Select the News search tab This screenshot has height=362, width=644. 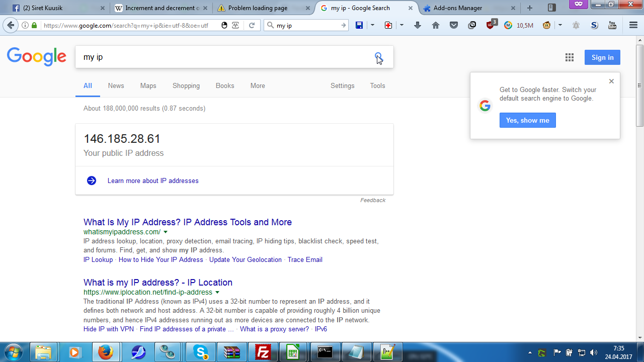click(116, 85)
